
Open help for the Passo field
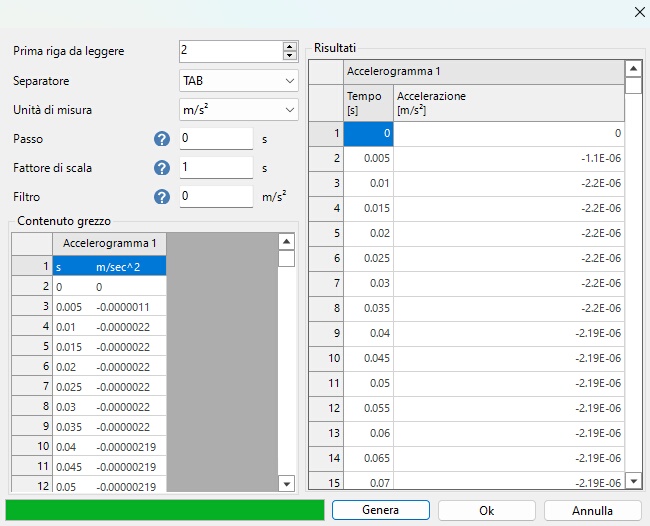point(162,139)
